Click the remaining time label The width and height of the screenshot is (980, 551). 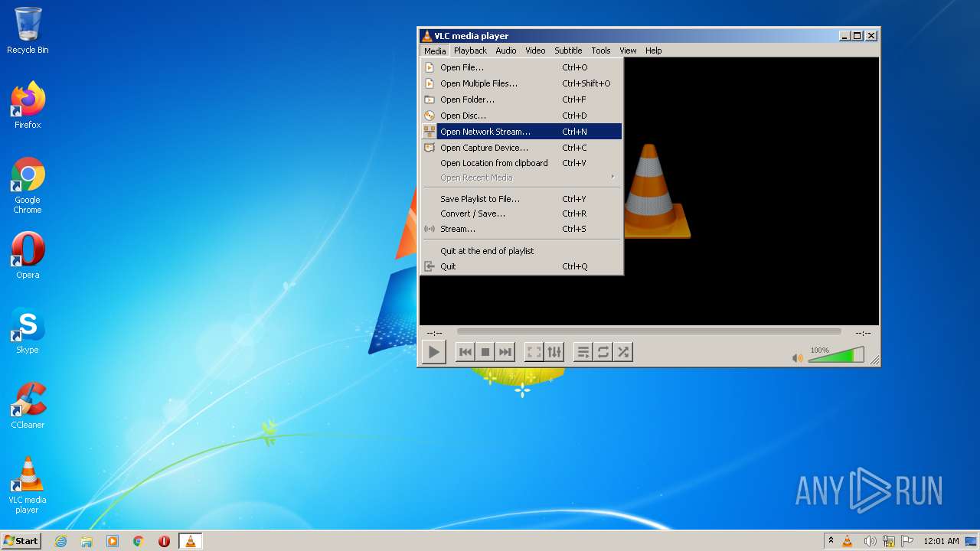[x=863, y=333]
